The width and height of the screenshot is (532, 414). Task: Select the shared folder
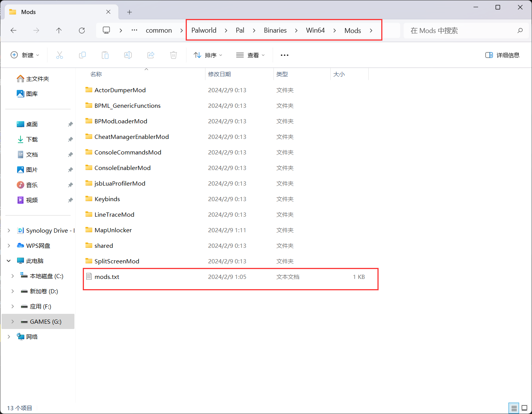click(104, 246)
